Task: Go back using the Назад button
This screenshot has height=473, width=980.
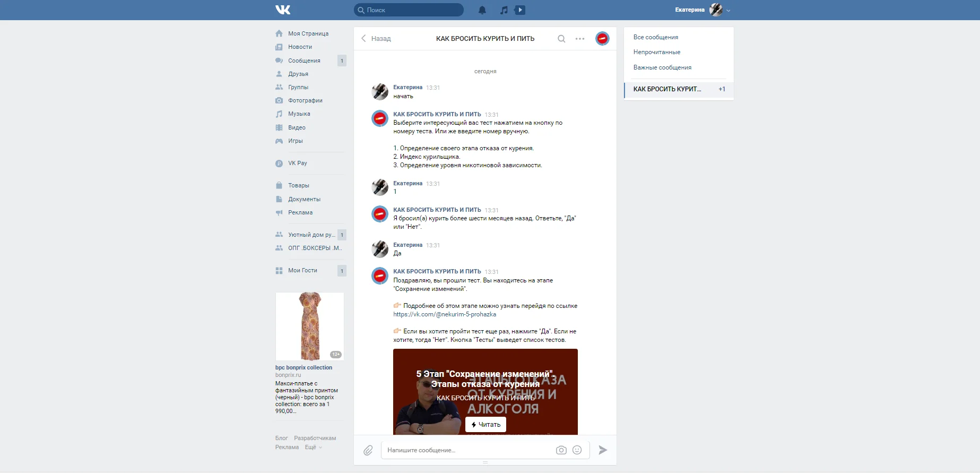Action: [376, 38]
